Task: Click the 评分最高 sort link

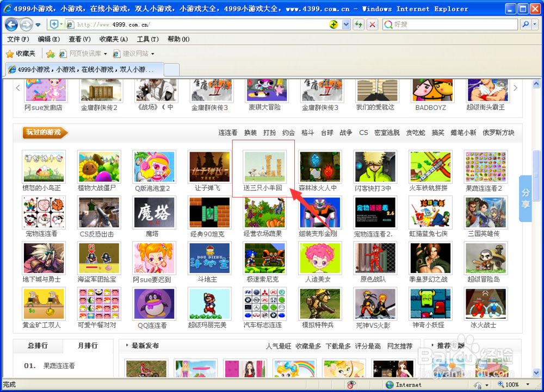Action: click(x=368, y=346)
